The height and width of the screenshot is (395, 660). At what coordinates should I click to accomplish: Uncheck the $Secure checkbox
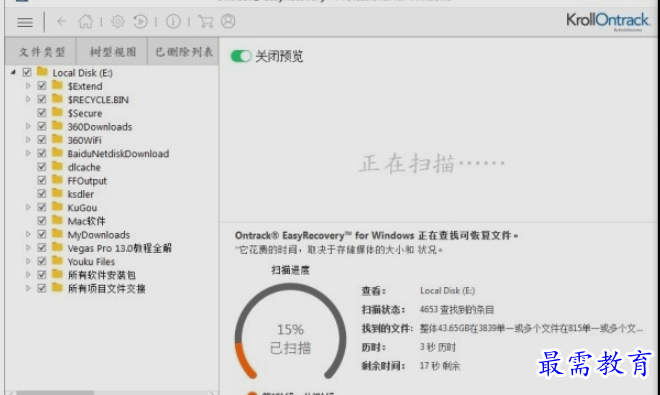pyautogui.click(x=42, y=113)
